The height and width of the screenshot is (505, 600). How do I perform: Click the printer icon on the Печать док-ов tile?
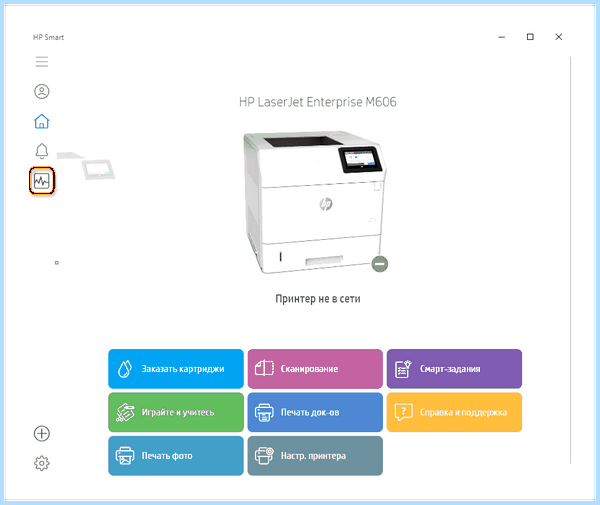pyautogui.click(x=264, y=412)
